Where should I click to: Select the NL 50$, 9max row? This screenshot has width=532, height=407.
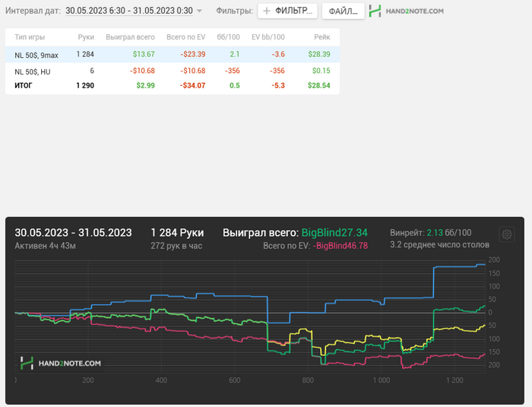point(173,54)
